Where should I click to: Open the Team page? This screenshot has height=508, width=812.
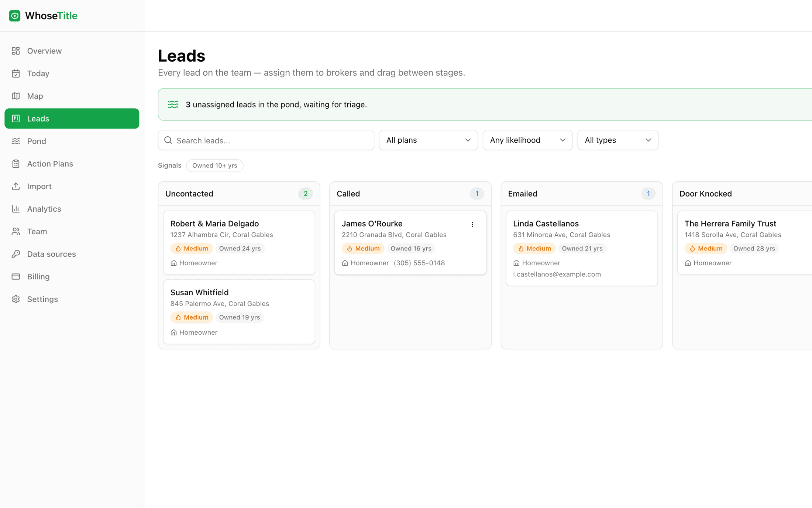pyautogui.click(x=72, y=231)
